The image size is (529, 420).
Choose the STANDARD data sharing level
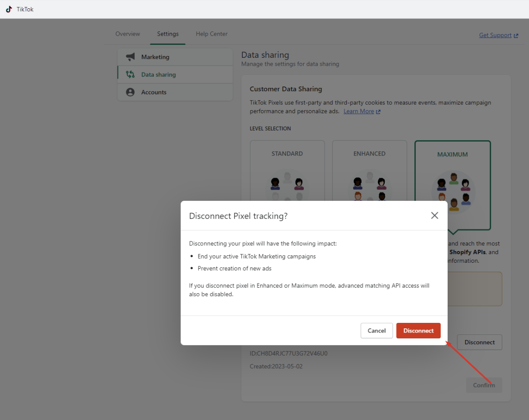[287, 171]
